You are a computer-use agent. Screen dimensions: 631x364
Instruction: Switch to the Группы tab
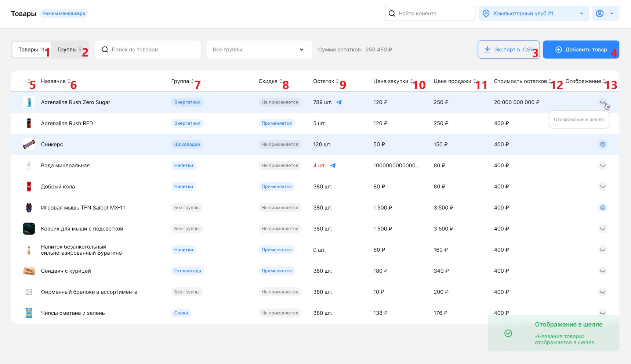point(69,50)
